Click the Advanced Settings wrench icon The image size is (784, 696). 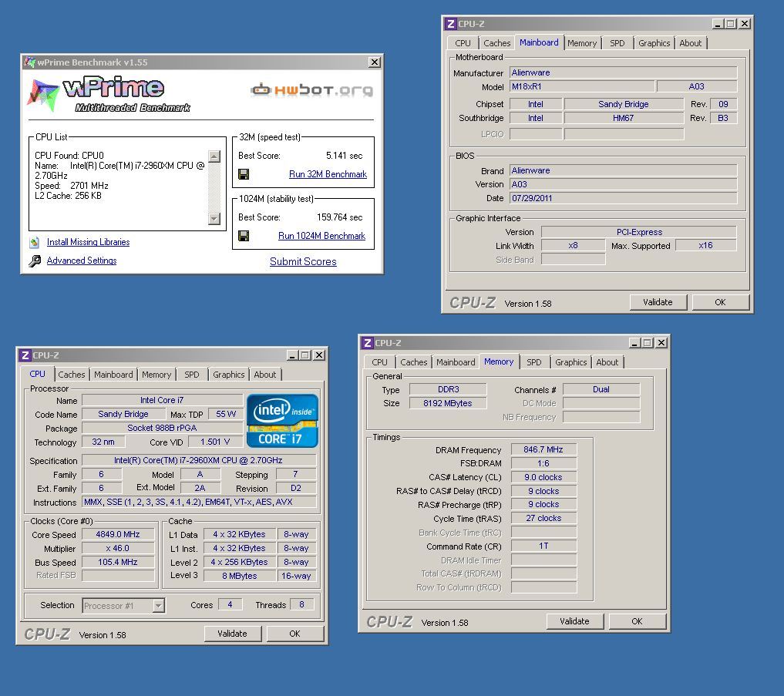(x=35, y=261)
